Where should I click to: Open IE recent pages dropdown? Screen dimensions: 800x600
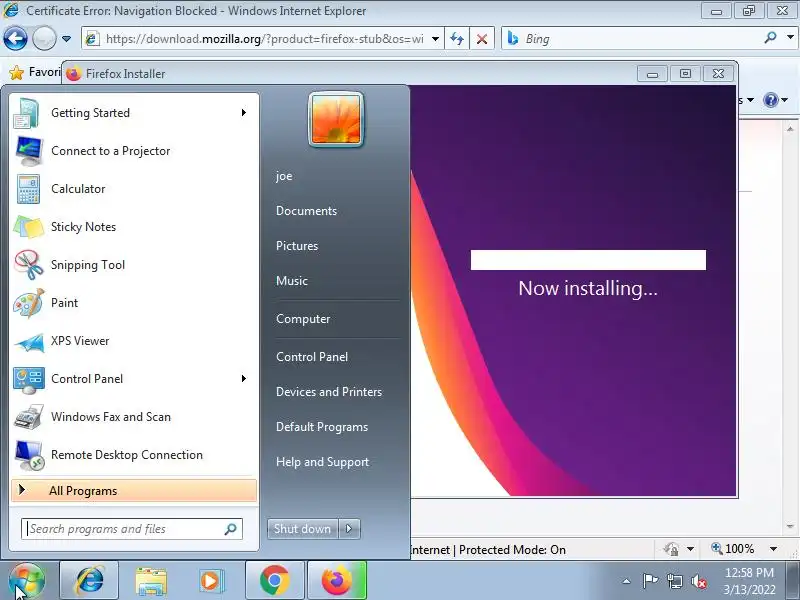click(66, 39)
